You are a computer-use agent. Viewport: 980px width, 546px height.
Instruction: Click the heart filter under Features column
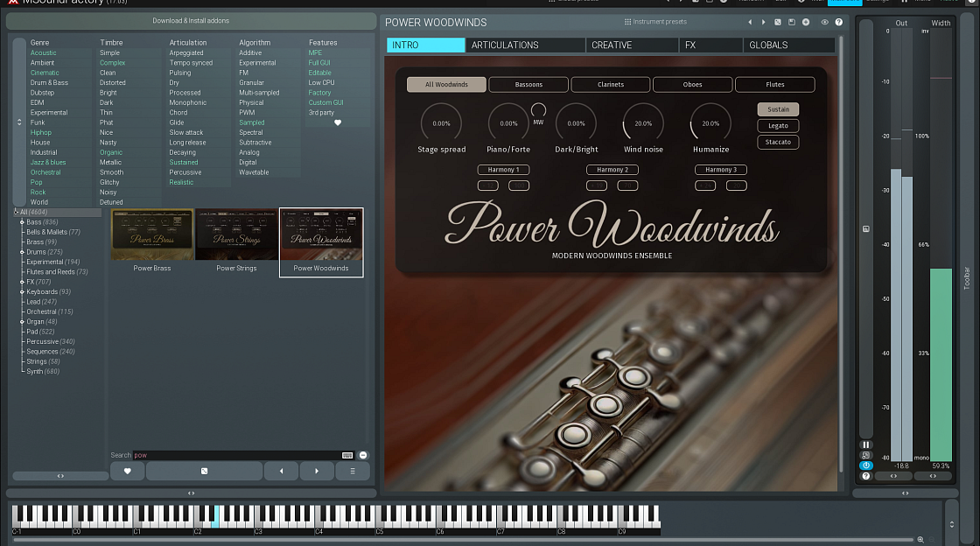pyautogui.click(x=338, y=122)
